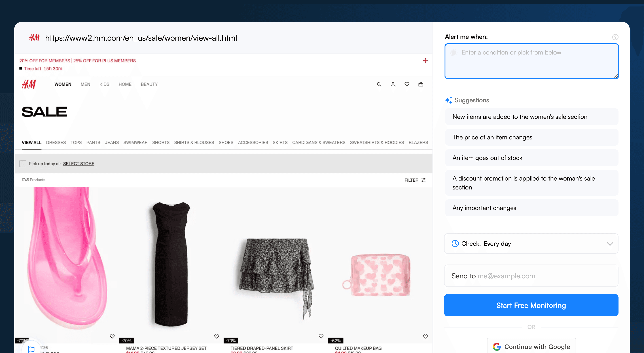Screen dimensions: 644x353
Task: Select the BEAUTY menu item
Action: pos(149,84)
